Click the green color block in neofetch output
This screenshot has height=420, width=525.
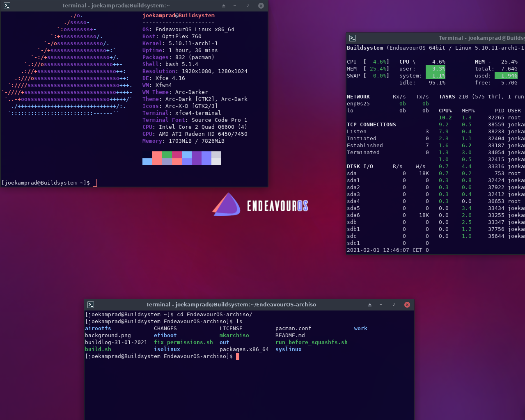pos(167,155)
